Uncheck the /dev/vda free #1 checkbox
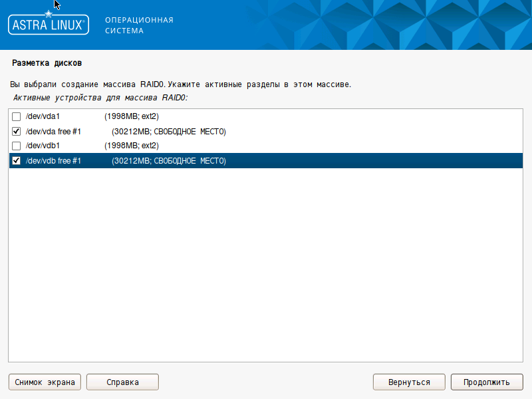The width and height of the screenshot is (532, 399). [17, 132]
